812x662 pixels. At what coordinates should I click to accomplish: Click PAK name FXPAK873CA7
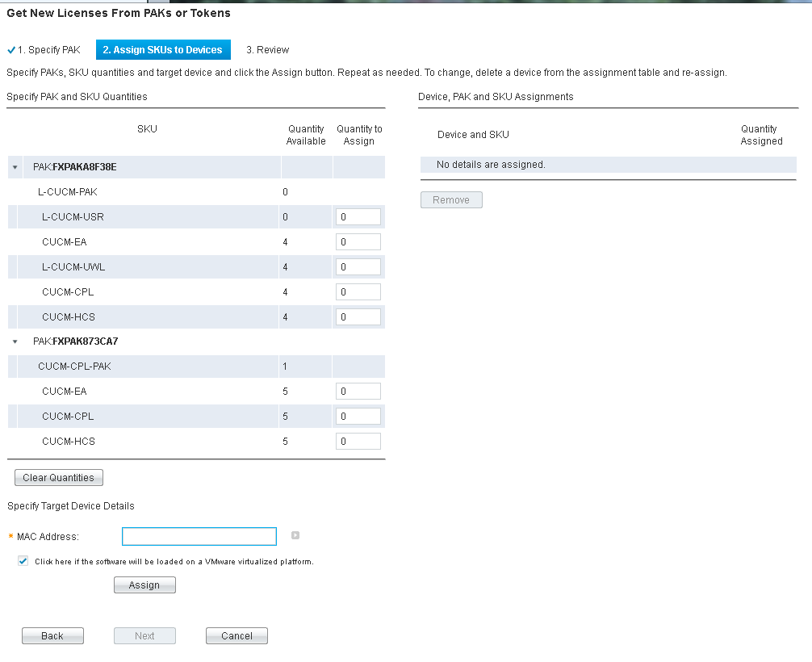(86, 341)
